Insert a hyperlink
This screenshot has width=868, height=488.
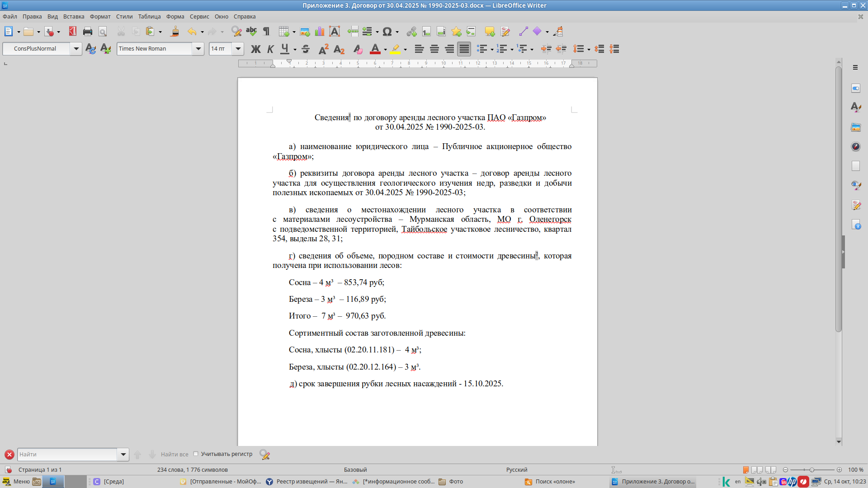(411, 32)
